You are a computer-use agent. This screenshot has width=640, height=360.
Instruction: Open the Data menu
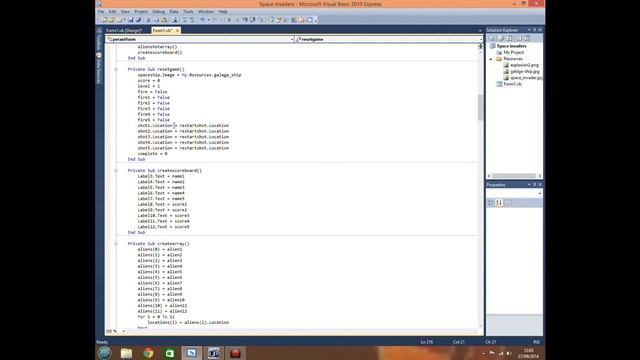pos(174,11)
